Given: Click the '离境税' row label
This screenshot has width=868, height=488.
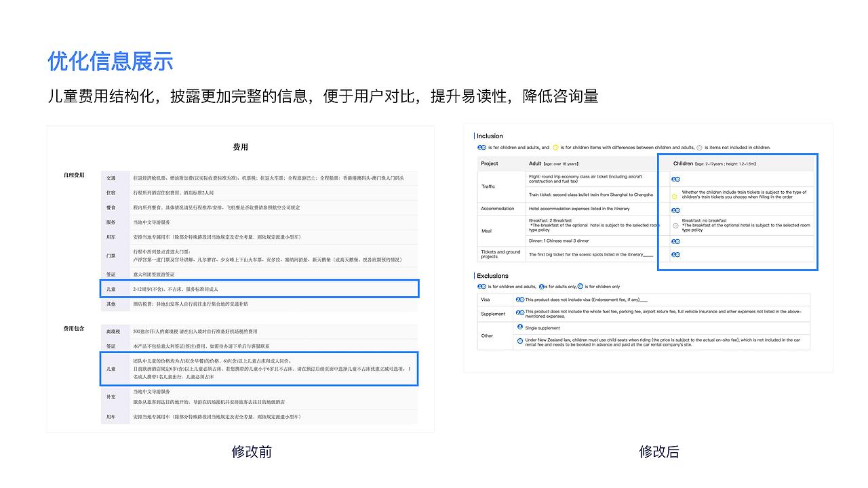Looking at the screenshot, I should pyautogui.click(x=113, y=331).
